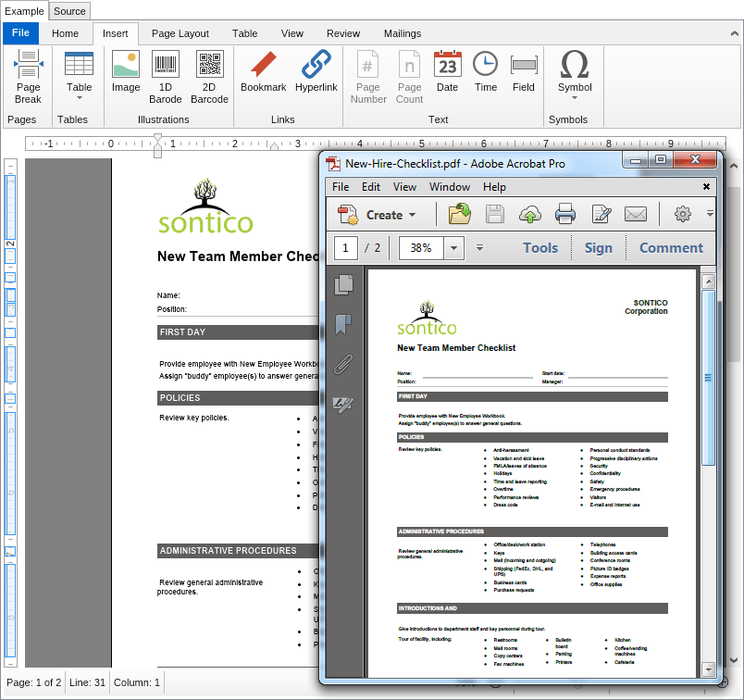Image resolution: width=744 pixels, height=700 pixels.
Task: Insert a Hyperlink
Action: (316, 71)
